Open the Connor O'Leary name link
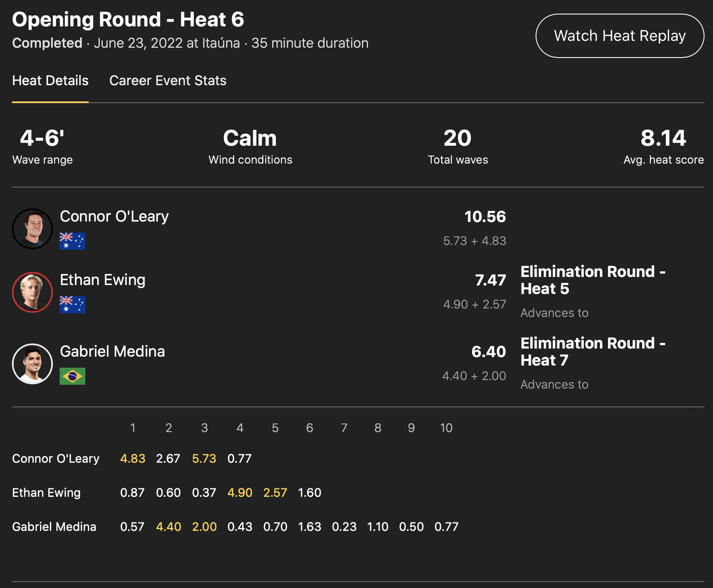This screenshot has width=713, height=588. (x=114, y=216)
